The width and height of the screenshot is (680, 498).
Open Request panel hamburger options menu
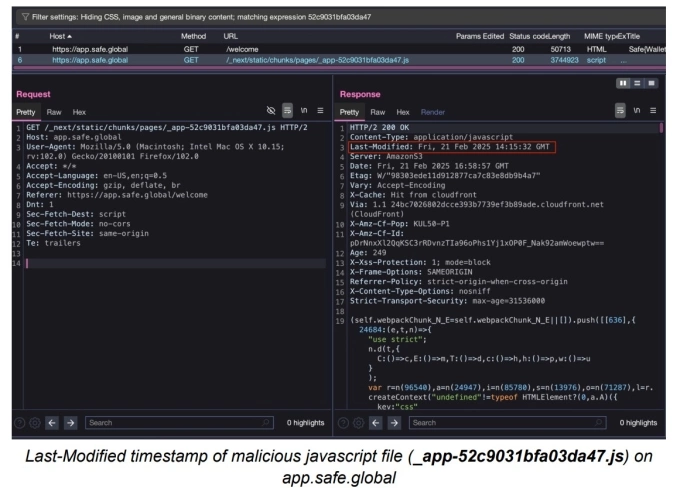coord(321,111)
